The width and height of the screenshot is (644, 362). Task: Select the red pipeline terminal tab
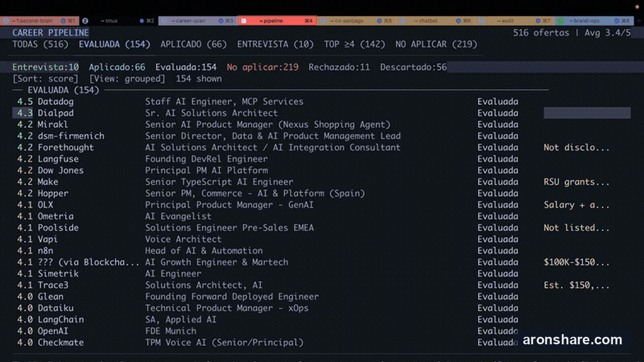click(x=277, y=21)
